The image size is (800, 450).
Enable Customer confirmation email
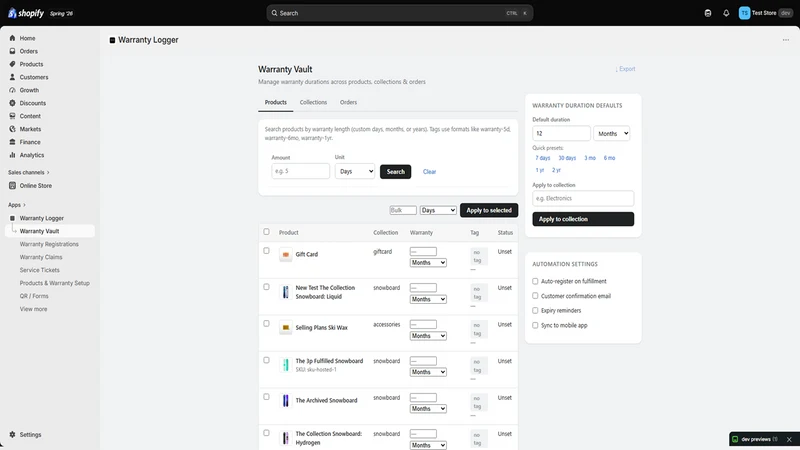click(535, 296)
